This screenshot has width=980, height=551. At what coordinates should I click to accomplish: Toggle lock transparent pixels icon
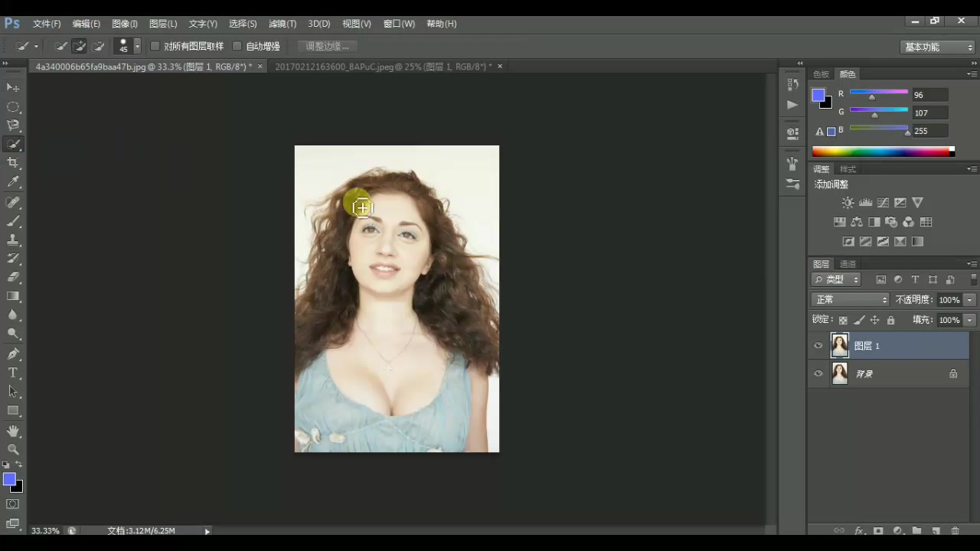tap(843, 320)
